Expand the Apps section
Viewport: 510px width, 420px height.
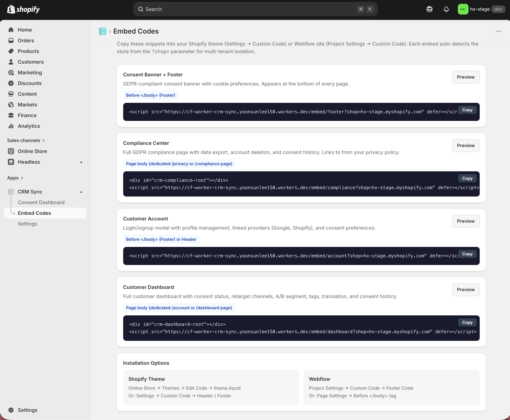(15, 178)
